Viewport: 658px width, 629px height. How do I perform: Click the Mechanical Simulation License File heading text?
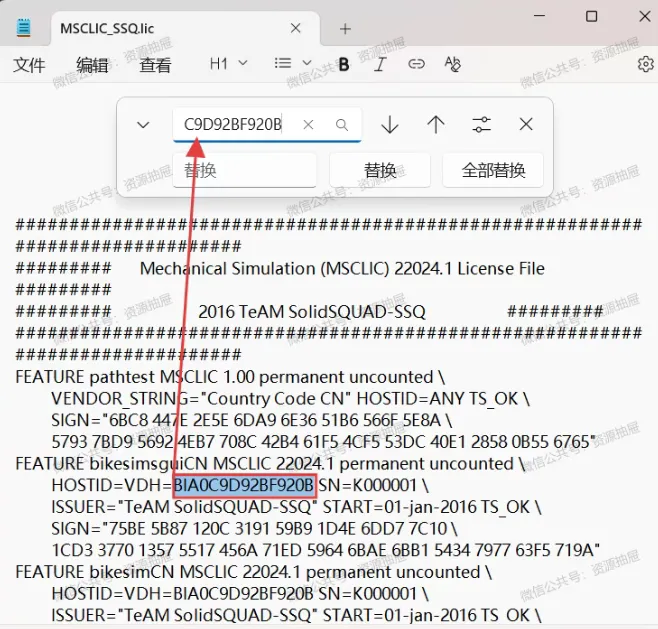click(x=342, y=269)
